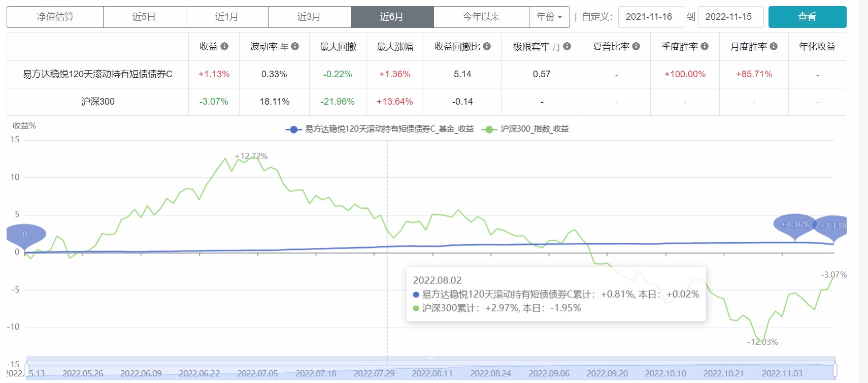This screenshot has width=868, height=383.
Task: Click the 2022.10.10 date on the timeline
Action: [x=665, y=373]
